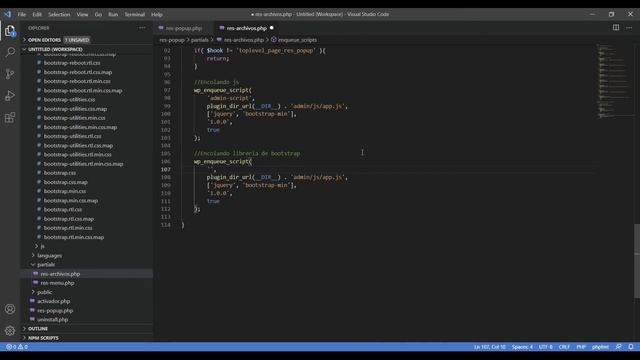
Task: Open the Accounts menu icon
Action: [10, 309]
